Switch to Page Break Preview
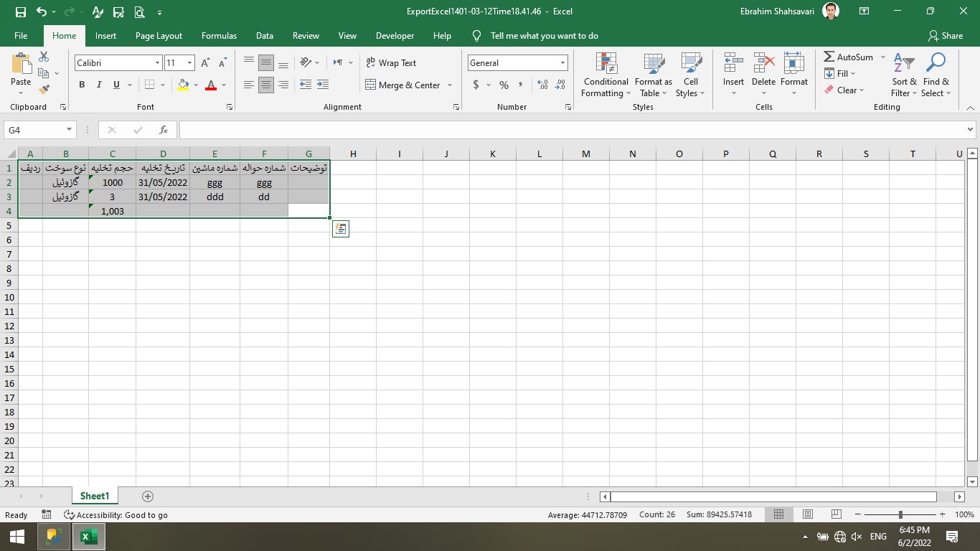The width and height of the screenshot is (980, 551). tap(836, 515)
